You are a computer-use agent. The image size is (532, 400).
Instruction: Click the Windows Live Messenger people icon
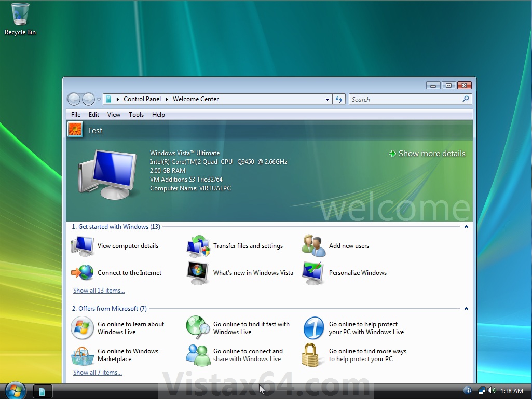point(198,355)
